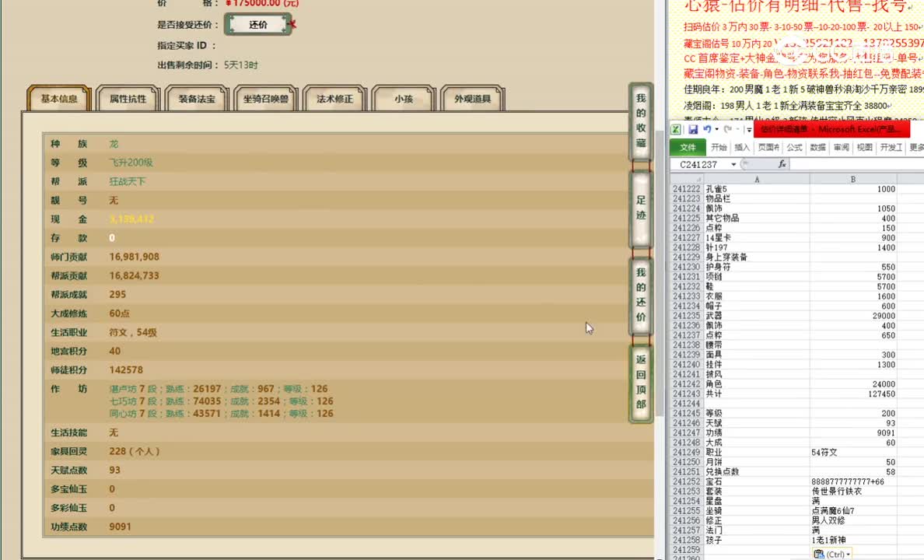The image size is (924, 560).
Task: Open the 数据 ribbon tab
Action: tap(818, 147)
